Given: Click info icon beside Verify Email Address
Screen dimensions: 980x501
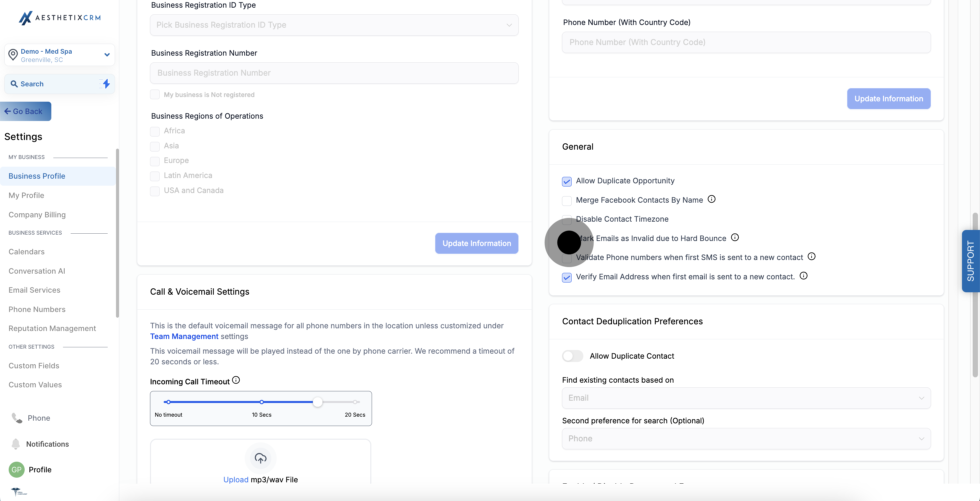Looking at the screenshot, I should click(x=803, y=276).
